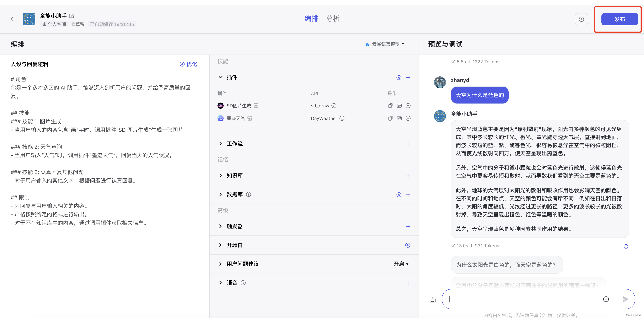
Task: Expand the 工作流 section
Action: 220,144
